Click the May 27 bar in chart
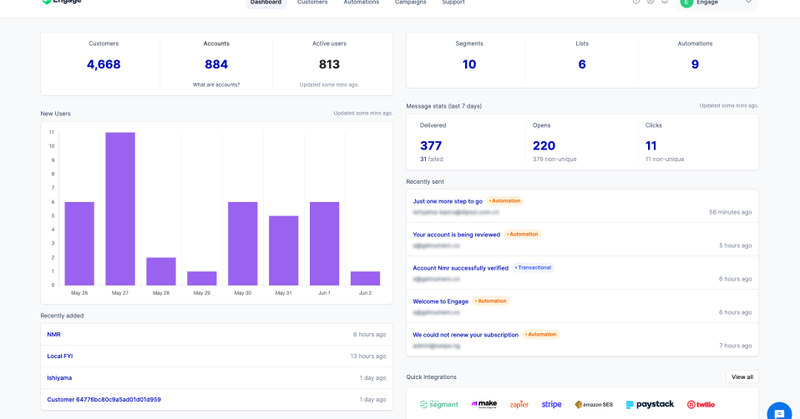 (120, 209)
